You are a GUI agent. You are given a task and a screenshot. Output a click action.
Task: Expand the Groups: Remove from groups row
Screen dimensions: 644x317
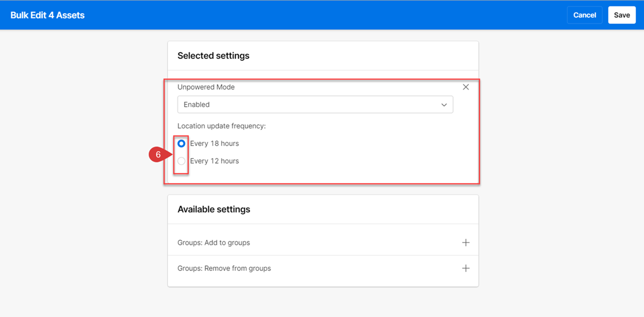pyautogui.click(x=224, y=268)
